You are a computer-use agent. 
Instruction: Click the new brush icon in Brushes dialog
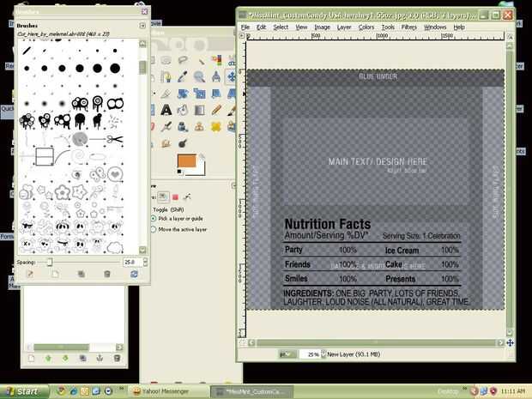(55, 274)
